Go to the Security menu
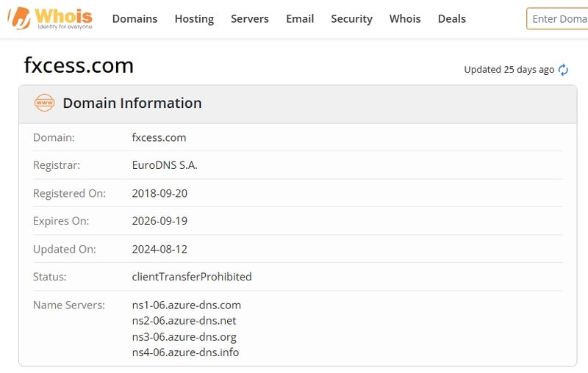Screen dimensions: 588x373 click(352, 19)
